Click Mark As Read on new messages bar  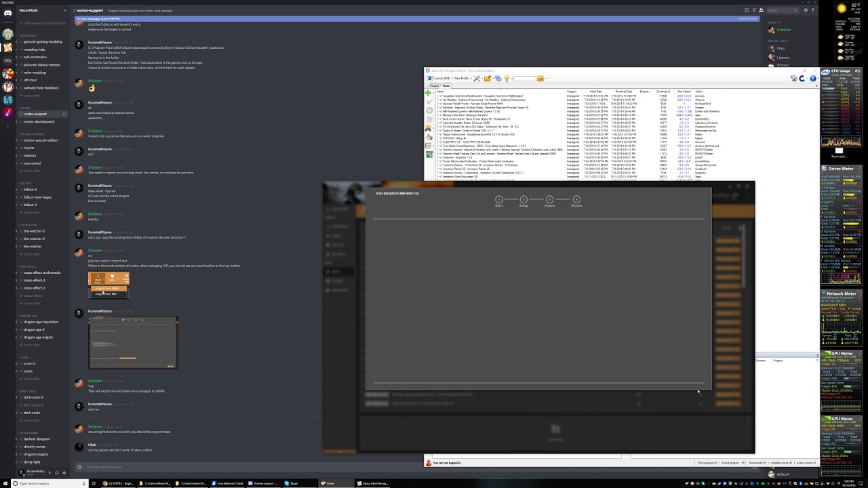point(748,19)
